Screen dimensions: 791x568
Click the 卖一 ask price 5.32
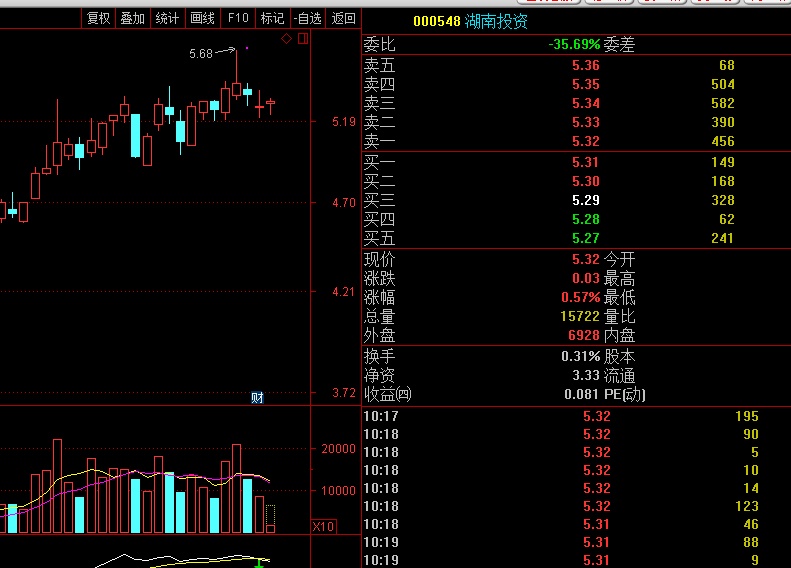[x=585, y=141]
